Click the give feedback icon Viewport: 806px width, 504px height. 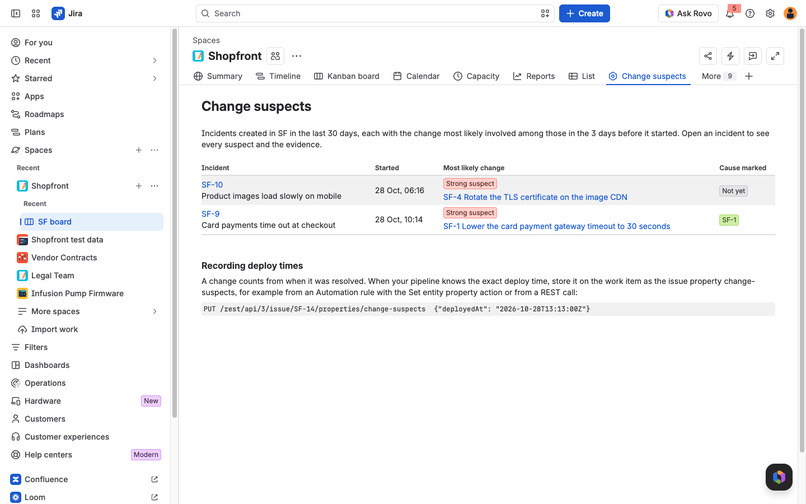753,56
